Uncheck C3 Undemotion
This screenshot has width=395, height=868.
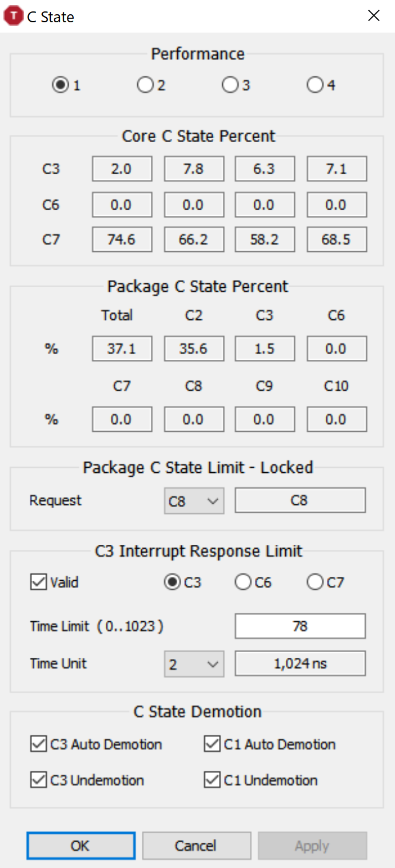(39, 781)
